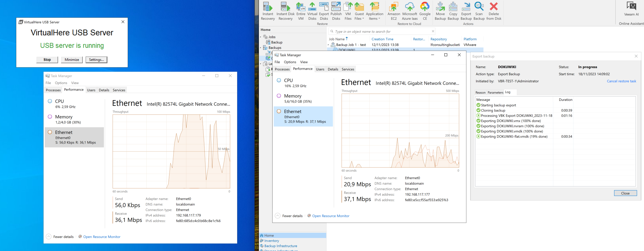Click the Copy Backup icon
This screenshot has height=251, width=644.
(453, 11)
